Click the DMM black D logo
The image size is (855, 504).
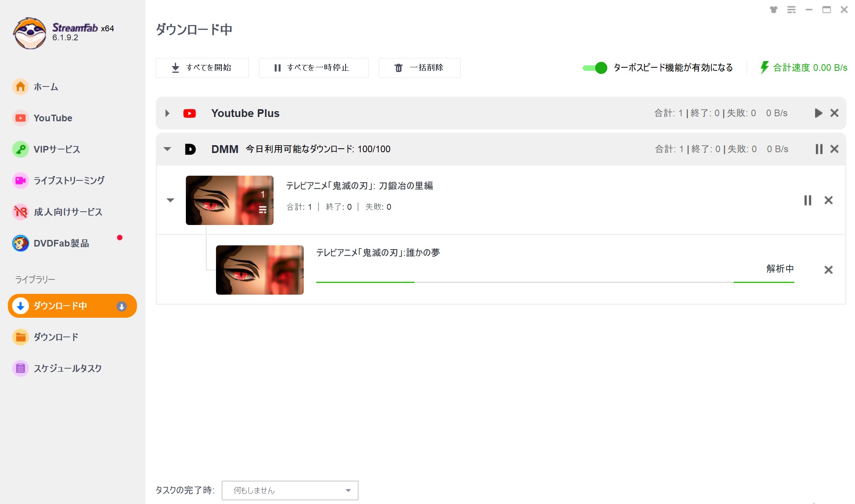coord(190,149)
